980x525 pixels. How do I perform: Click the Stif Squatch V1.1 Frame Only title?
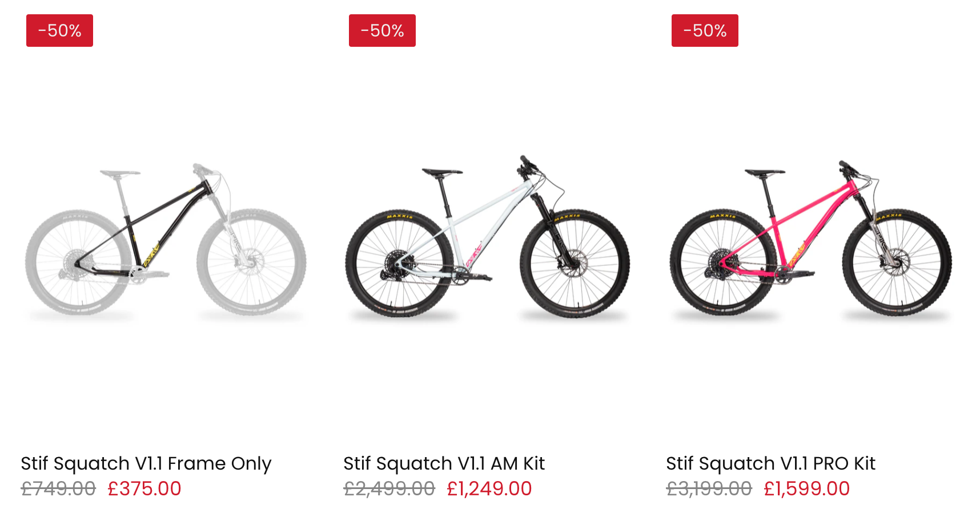(146, 463)
